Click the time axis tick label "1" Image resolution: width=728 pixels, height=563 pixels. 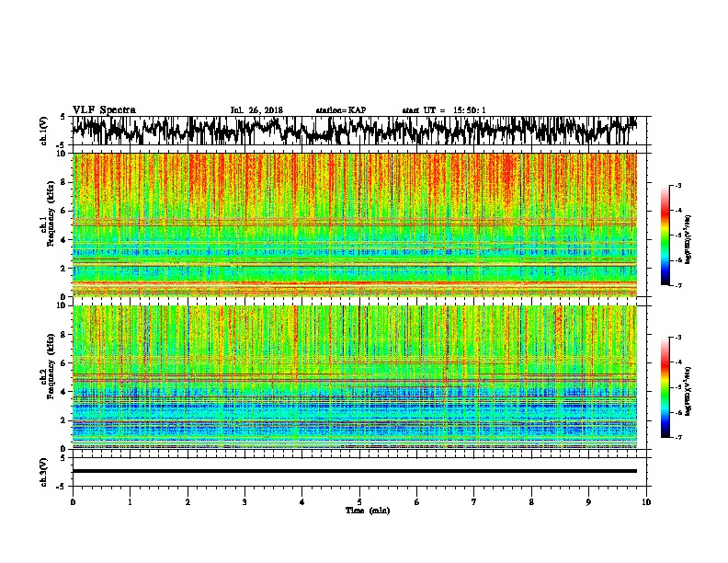pyautogui.click(x=130, y=502)
